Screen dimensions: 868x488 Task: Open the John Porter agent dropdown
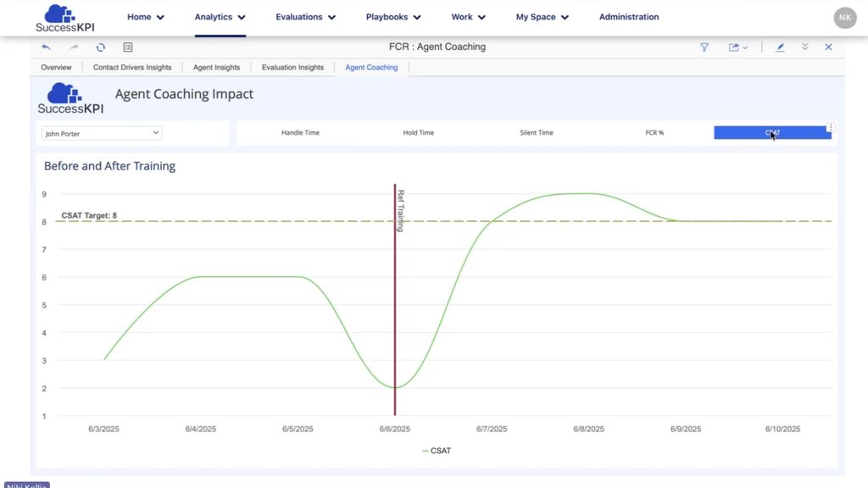pos(102,133)
